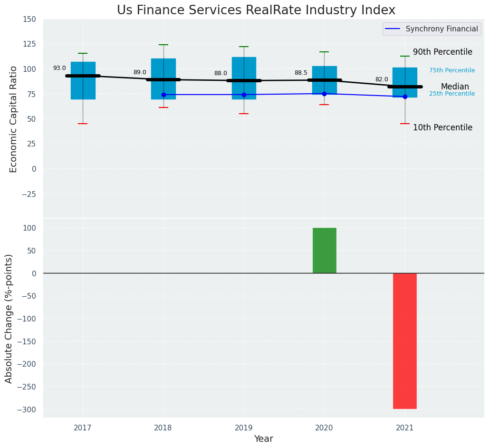The height and width of the screenshot is (448, 489).
Task: Click the 10th Percentile annotation
Action: tap(442, 128)
